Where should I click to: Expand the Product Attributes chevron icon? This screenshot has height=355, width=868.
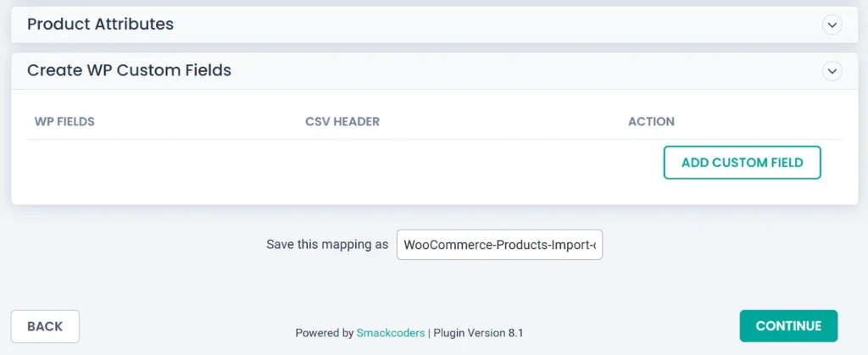[832, 25]
